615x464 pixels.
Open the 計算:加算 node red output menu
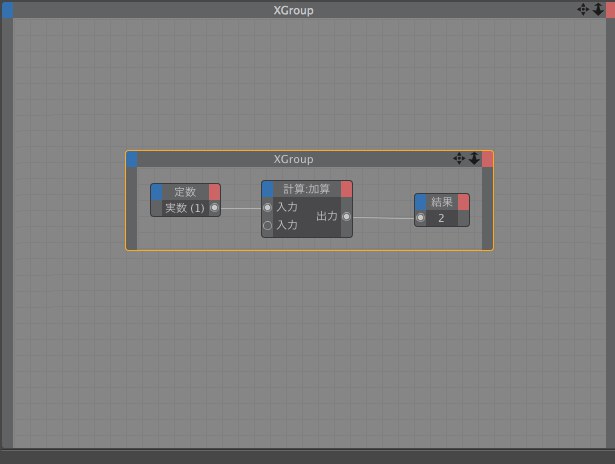[346, 189]
